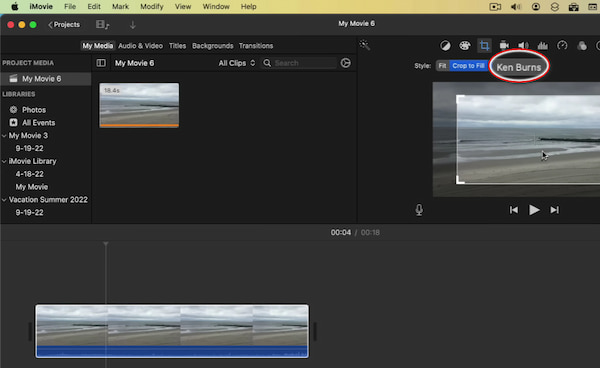The height and width of the screenshot is (368, 600).
Task: Collapse the Vacation Summer 2022 library
Action: pos(4,200)
